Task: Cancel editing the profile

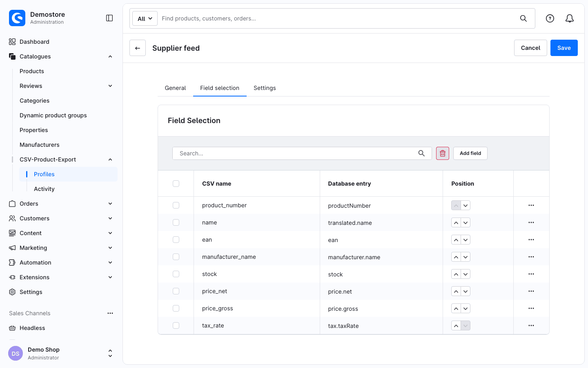Action: point(530,48)
